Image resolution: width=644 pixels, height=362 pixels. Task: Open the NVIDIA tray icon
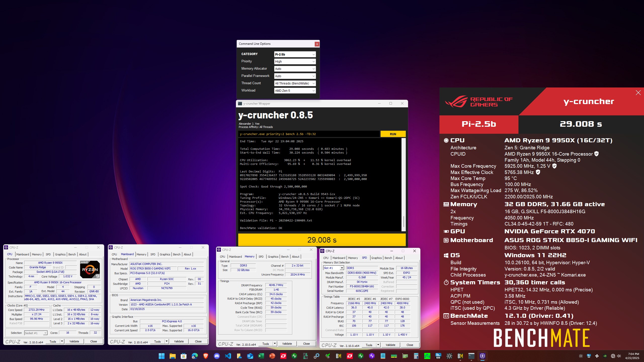point(605,356)
